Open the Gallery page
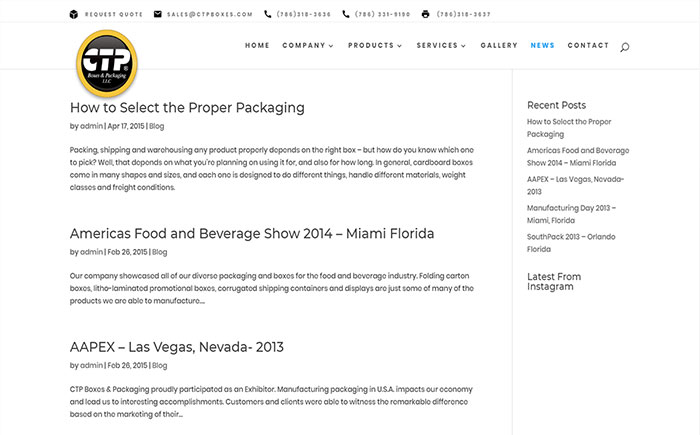This screenshot has width=700, height=435. click(499, 46)
